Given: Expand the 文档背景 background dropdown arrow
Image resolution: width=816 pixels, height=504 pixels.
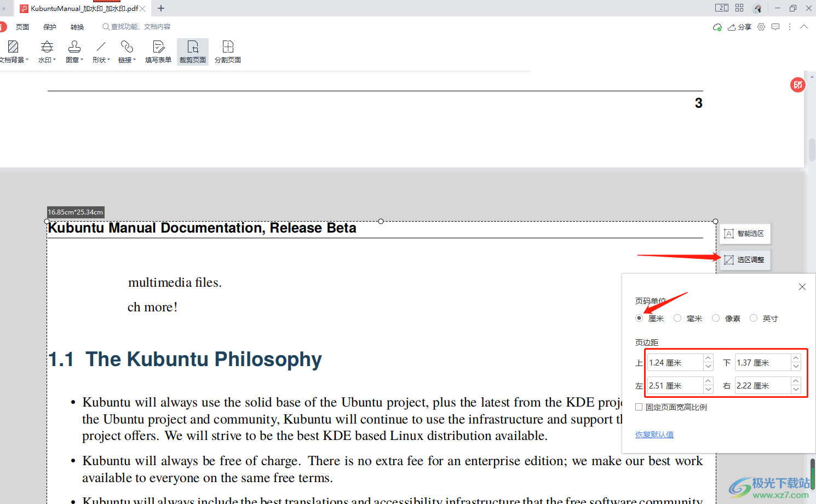Looking at the screenshot, I should click(27, 60).
